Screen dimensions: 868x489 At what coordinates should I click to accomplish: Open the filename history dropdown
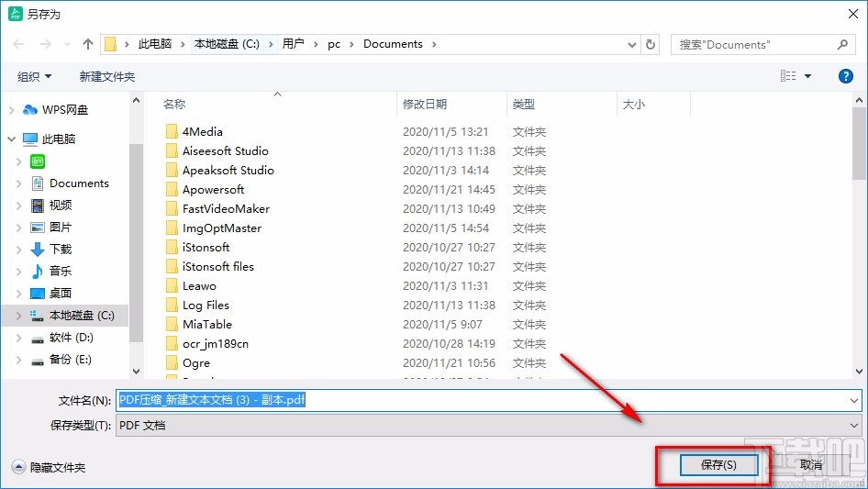(x=854, y=400)
